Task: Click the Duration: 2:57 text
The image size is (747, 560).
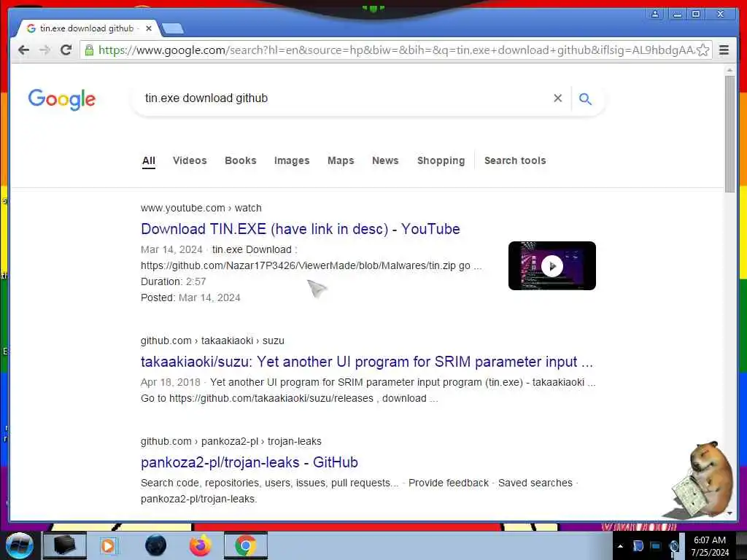Action: click(x=174, y=281)
